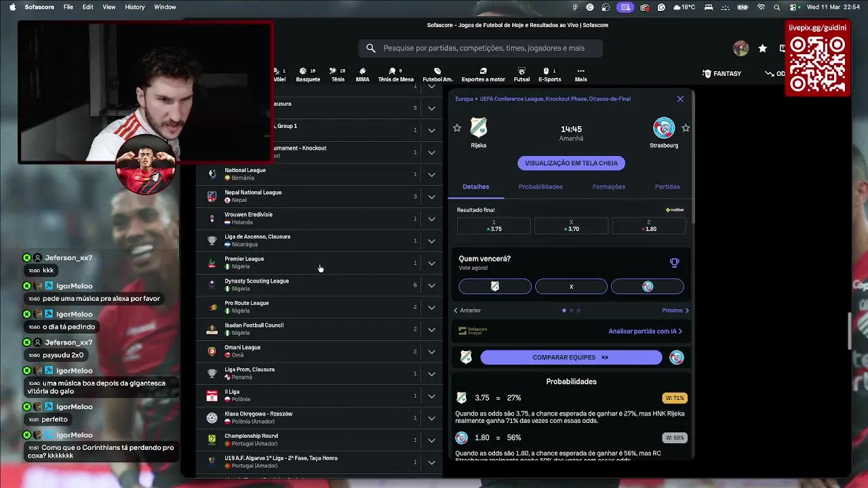Click the Omani League logo
Screen dimensions: 868x488
click(212, 352)
